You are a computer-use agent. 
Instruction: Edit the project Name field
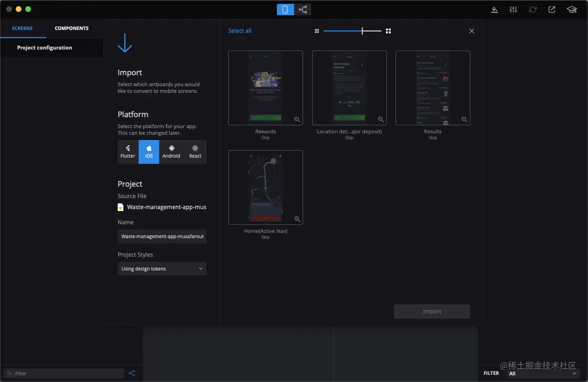162,236
